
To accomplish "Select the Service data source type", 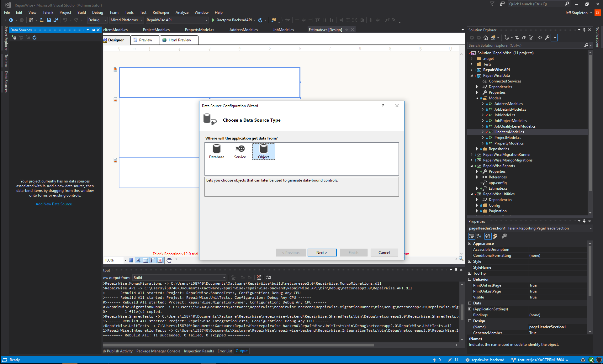I will click(x=240, y=151).
